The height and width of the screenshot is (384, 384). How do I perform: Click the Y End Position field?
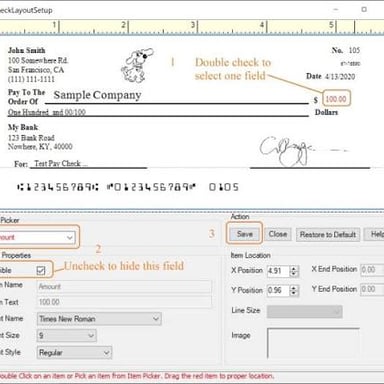tap(372, 289)
